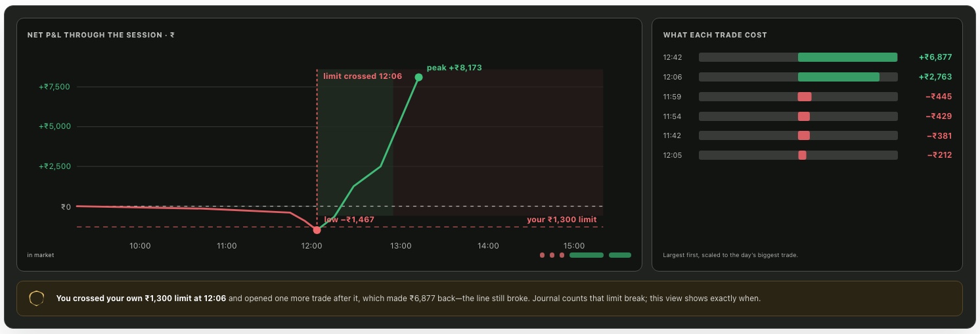Click the longer green in-market strip segment

(587, 255)
